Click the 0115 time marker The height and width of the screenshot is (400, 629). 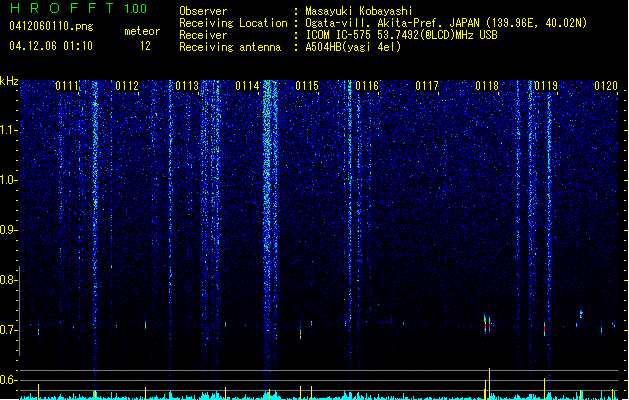(x=307, y=86)
